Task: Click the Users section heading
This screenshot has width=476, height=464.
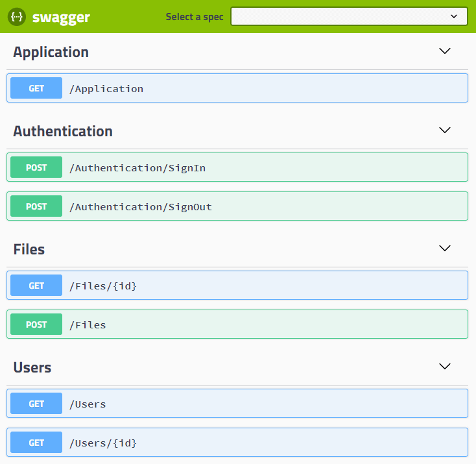Action: point(32,367)
